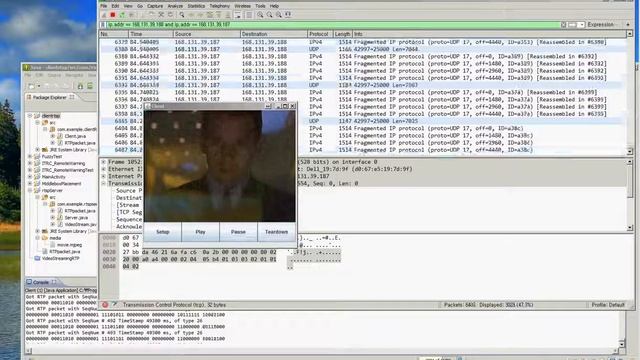Reload the current capture file
Viewport: 640px width, 360px height.
[x=171, y=15]
